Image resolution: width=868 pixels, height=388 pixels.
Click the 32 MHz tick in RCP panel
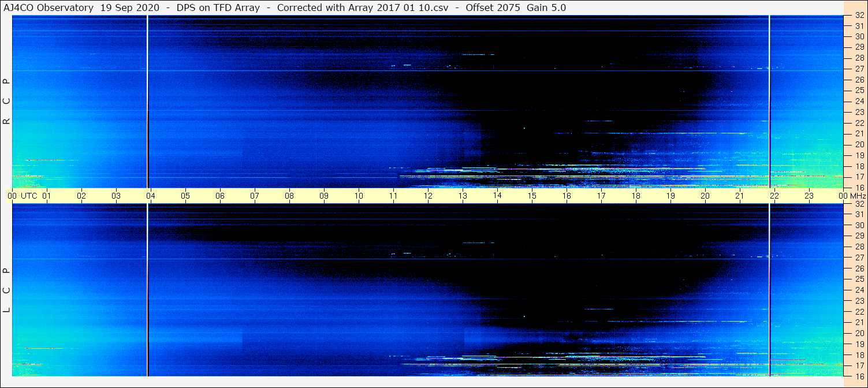coord(859,16)
